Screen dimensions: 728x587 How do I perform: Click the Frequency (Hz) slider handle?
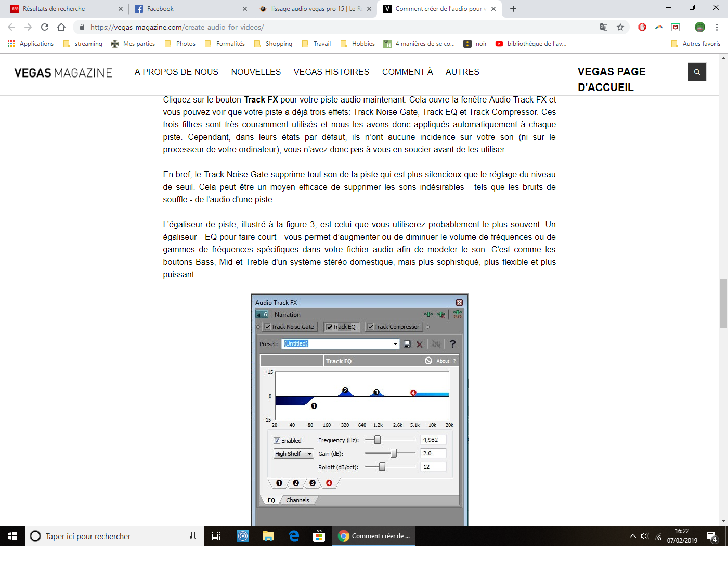(378, 440)
